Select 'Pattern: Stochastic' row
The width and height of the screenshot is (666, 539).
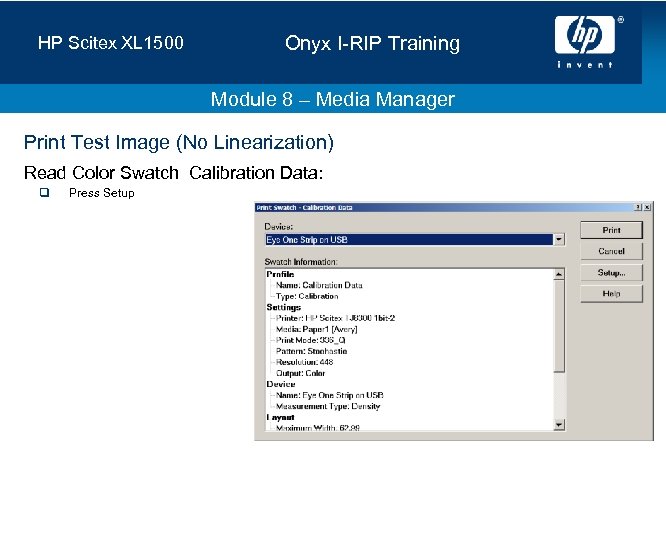pos(311,351)
